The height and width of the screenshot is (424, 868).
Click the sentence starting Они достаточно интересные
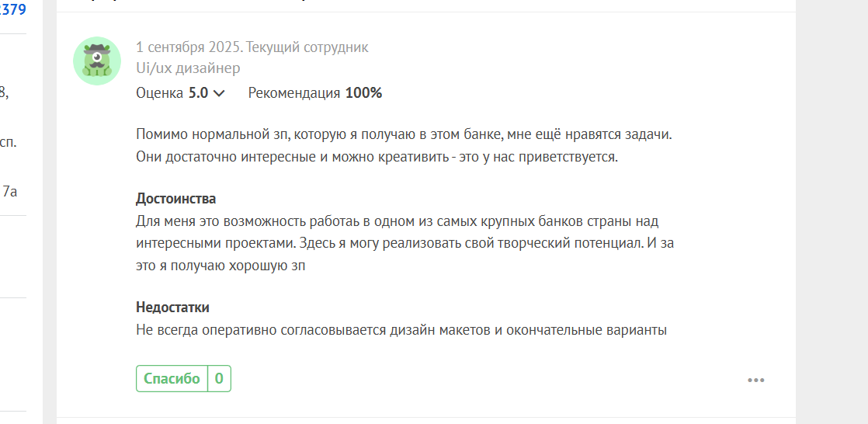pos(377,157)
